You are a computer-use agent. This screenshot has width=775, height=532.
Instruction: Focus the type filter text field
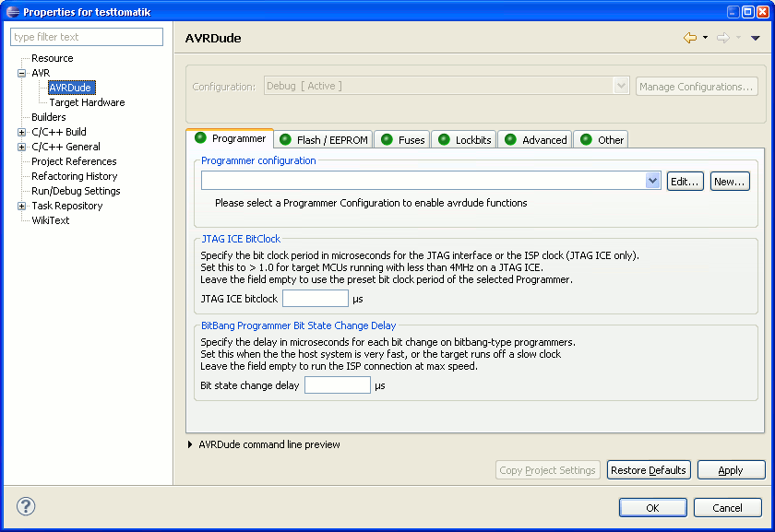(x=87, y=37)
